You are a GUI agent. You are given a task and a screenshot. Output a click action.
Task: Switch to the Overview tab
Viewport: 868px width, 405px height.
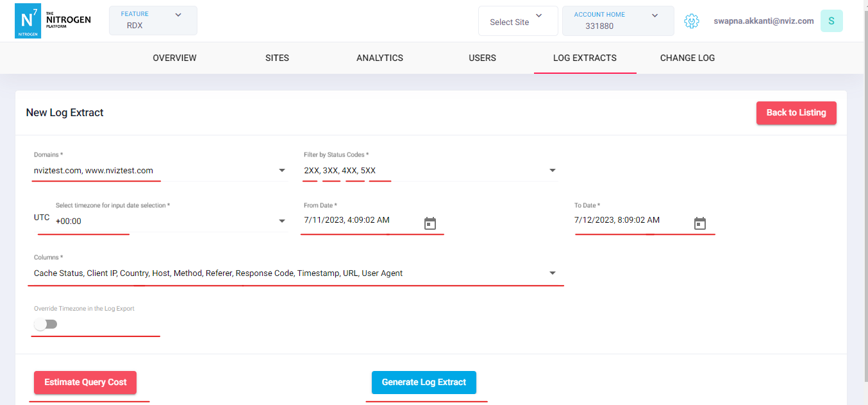[174, 58]
